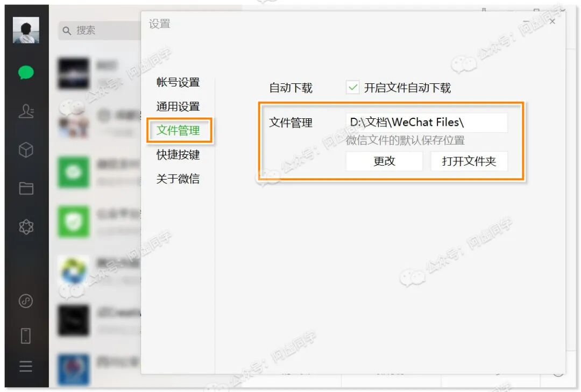Click the mobile phone icon in sidebar

[26, 336]
